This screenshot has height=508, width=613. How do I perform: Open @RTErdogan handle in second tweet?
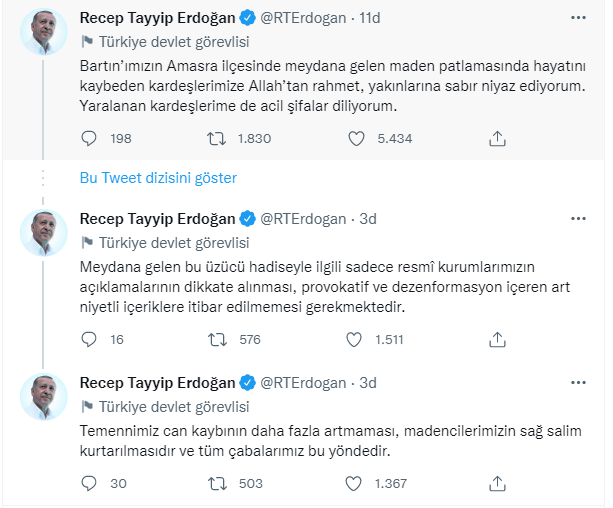(303, 219)
